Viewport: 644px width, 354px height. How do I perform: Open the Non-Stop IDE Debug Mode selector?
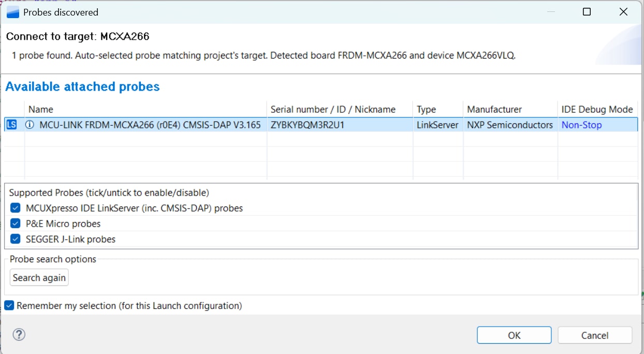pyautogui.click(x=581, y=124)
